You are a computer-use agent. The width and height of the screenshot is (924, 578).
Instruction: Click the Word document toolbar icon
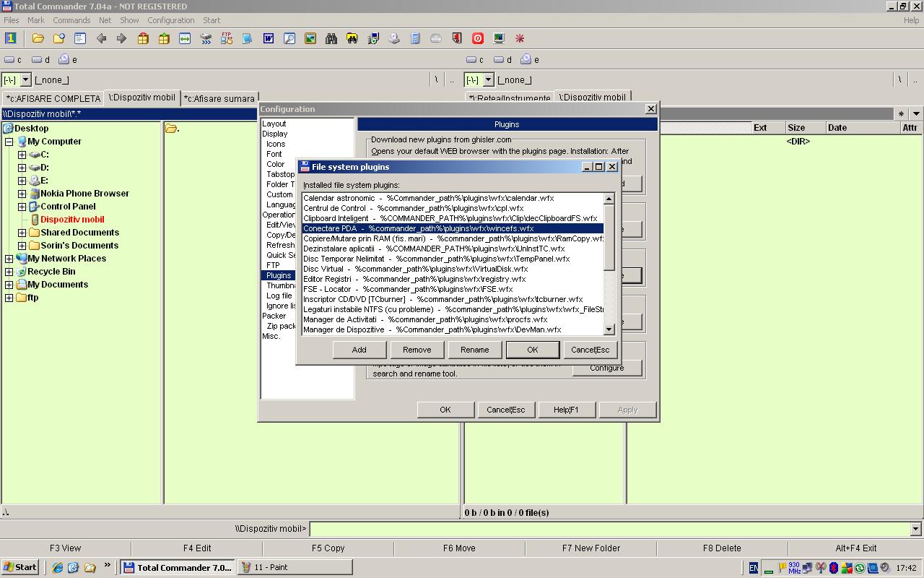point(269,38)
